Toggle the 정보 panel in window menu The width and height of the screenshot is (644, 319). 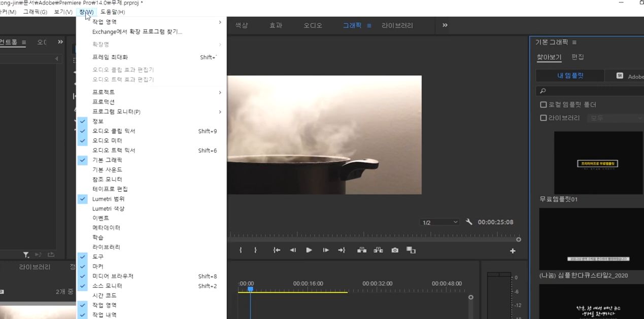tap(151, 121)
